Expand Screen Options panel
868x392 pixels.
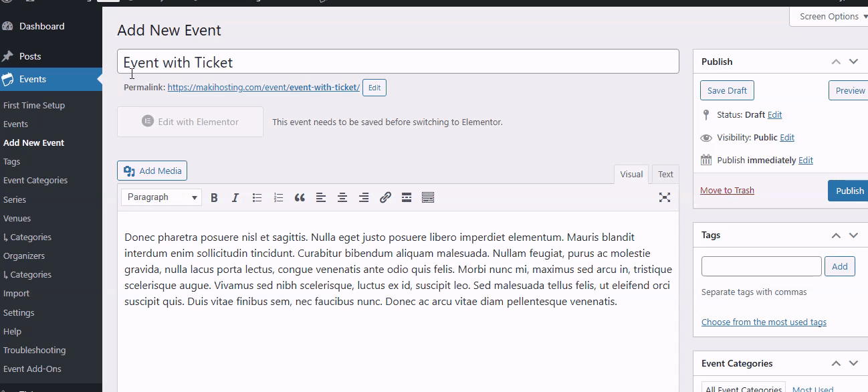point(829,16)
